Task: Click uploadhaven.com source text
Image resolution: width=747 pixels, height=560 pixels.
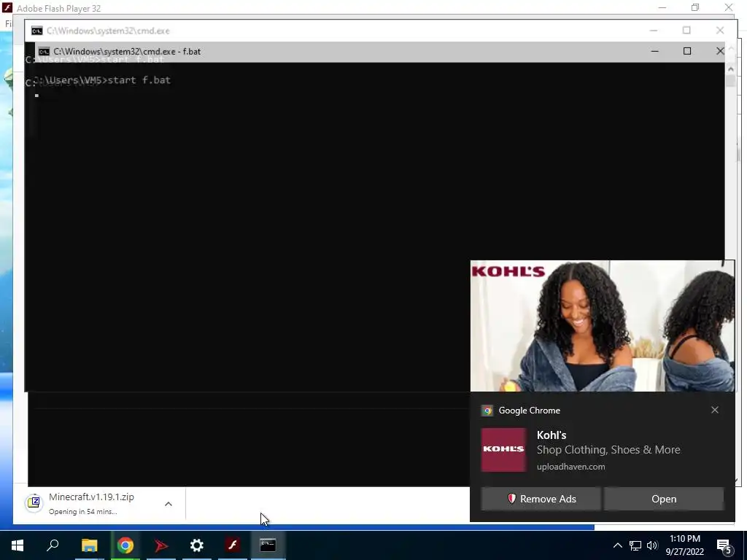Action: (570, 467)
